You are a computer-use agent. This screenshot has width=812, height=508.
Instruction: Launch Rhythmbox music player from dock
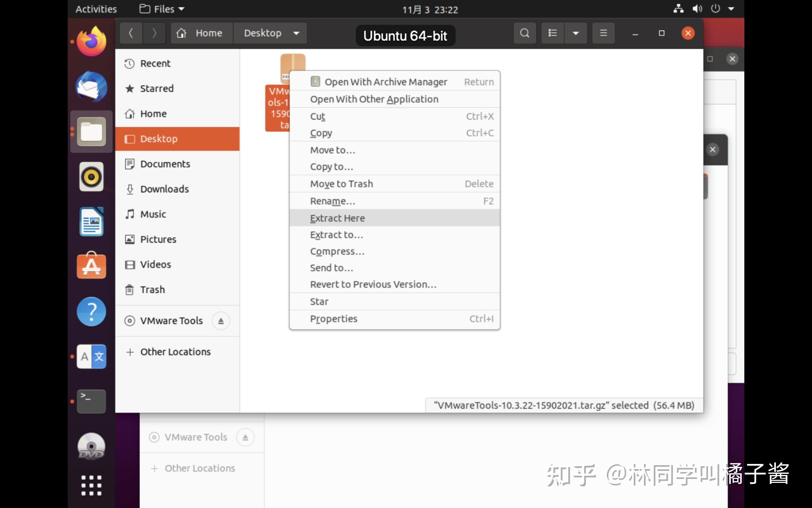(91, 176)
